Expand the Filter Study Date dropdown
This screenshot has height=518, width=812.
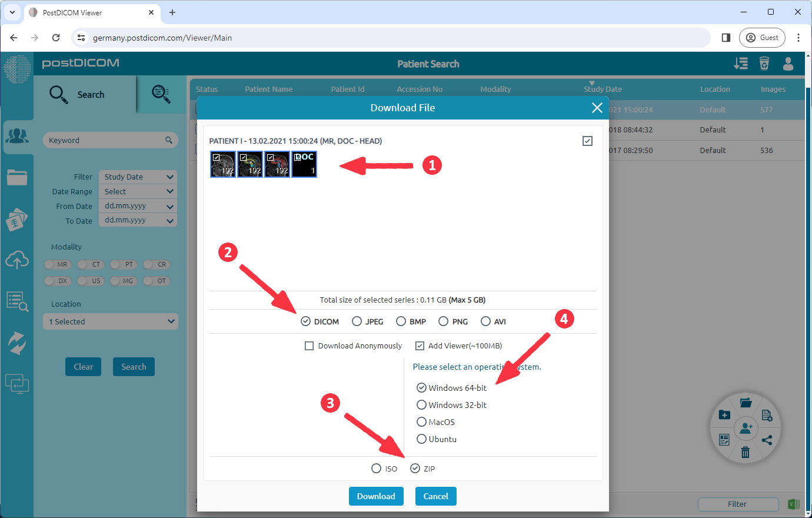tap(138, 177)
